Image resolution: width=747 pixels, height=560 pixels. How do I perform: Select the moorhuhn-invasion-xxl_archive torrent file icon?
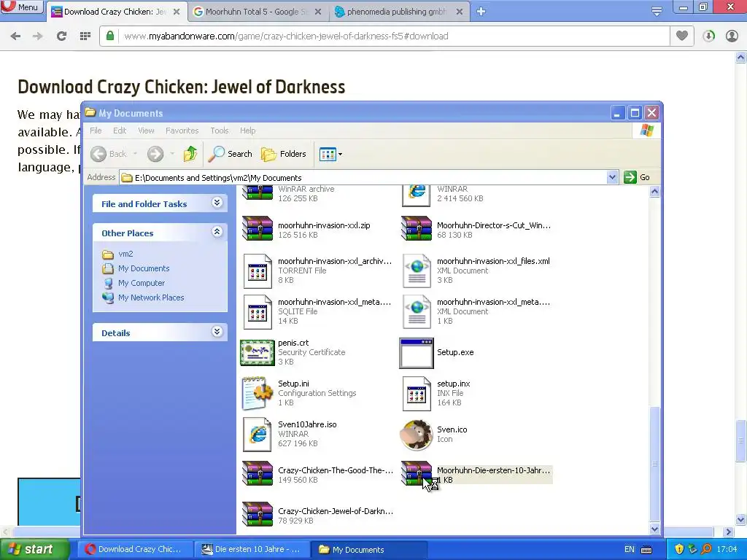tap(258, 271)
